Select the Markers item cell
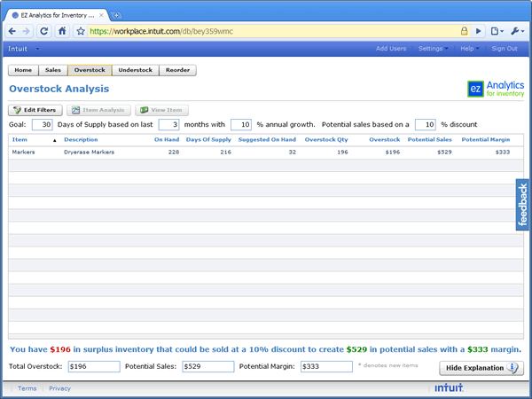 click(23, 152)
